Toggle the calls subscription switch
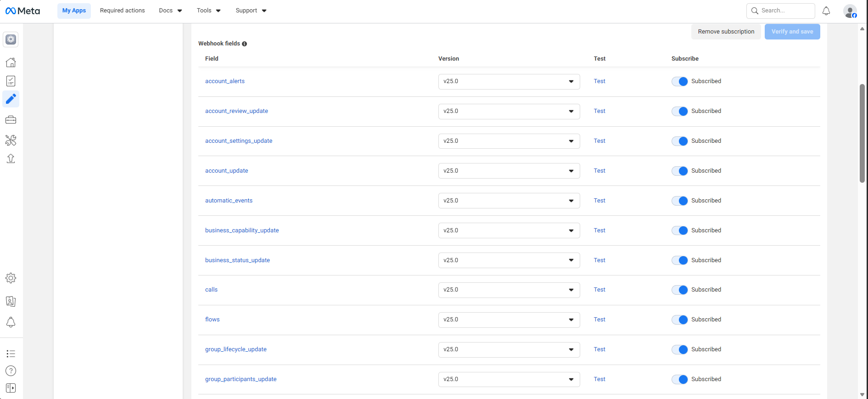This screenshot has width=868, height=399. coord(680,290)
